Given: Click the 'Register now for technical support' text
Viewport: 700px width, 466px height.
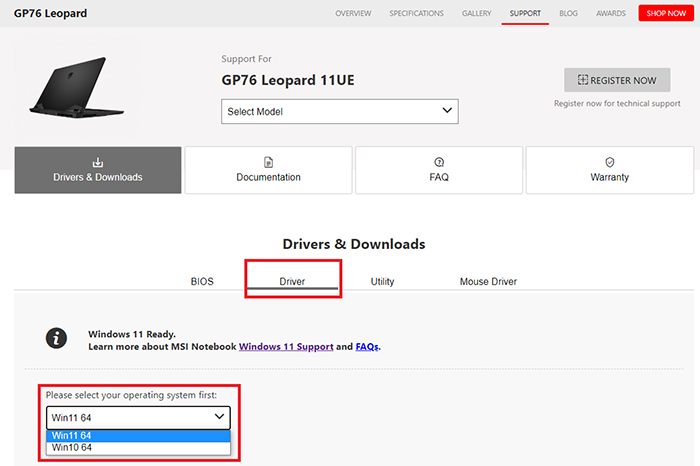Looking at the screenshot, I should 617,104.
